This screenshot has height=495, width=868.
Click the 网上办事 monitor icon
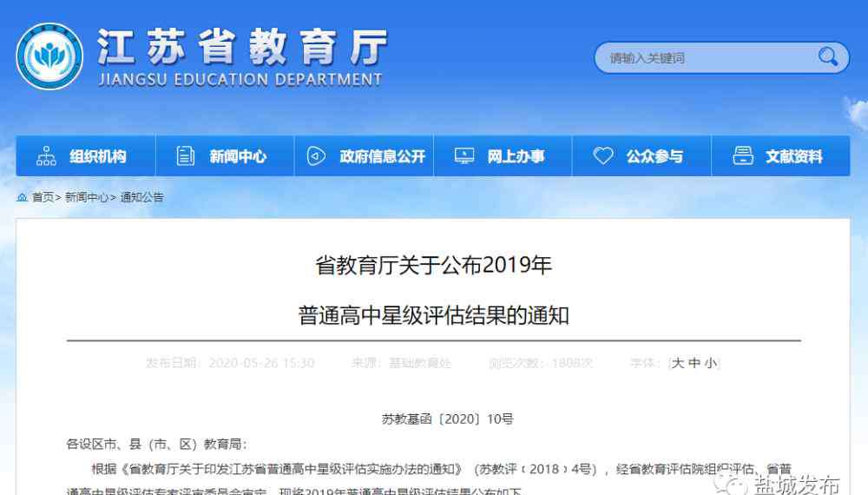(x=464, y=156)
